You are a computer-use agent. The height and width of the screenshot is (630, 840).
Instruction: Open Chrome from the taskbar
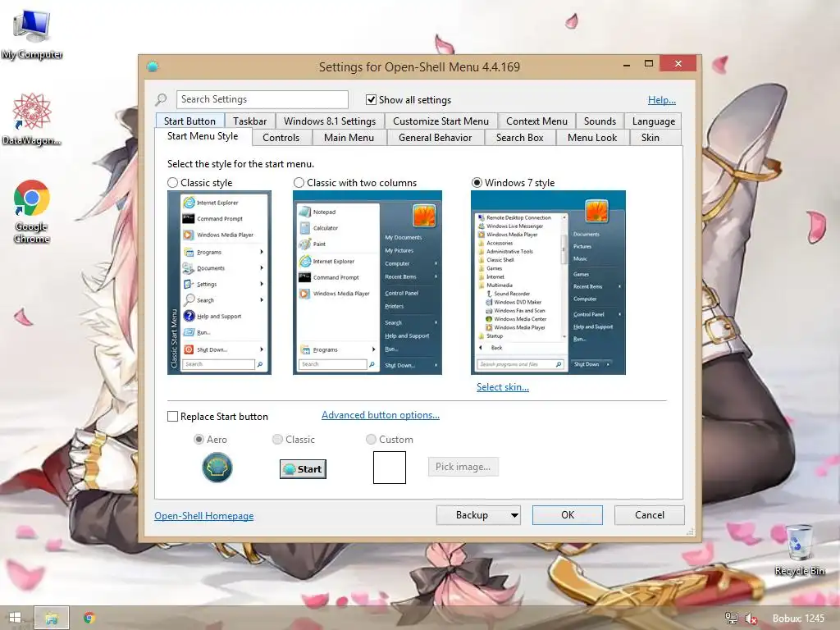89,618
